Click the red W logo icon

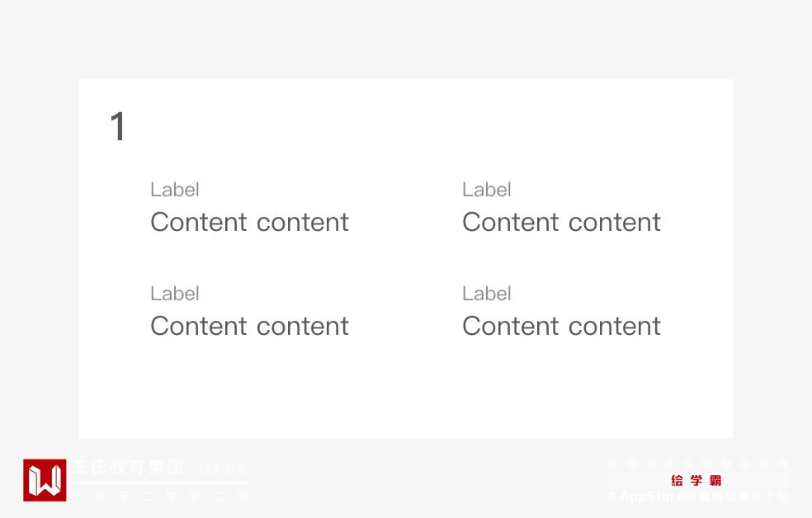pyautogui.click(x=45, y=480)
